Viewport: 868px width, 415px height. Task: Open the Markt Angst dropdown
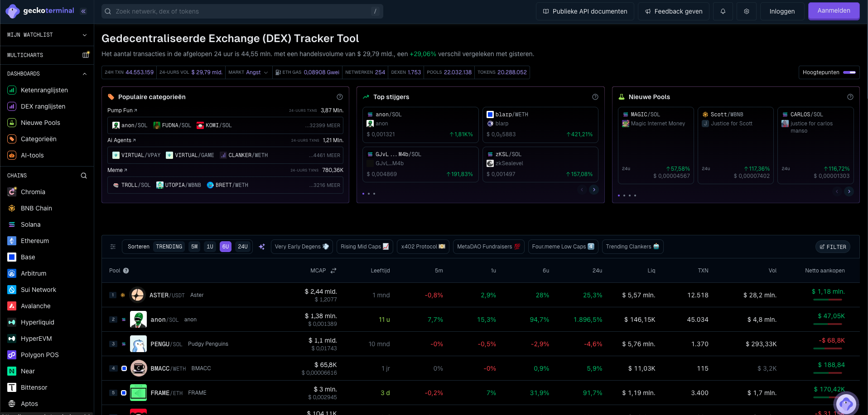coord(248,72)
